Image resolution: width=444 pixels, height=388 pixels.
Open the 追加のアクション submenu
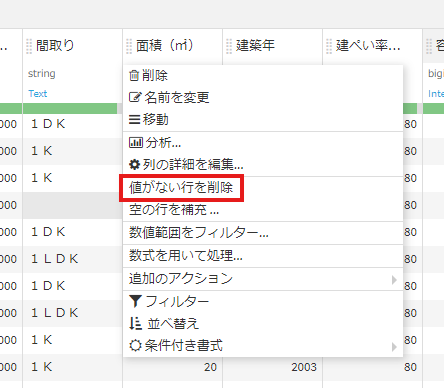(x=263, y=279)
